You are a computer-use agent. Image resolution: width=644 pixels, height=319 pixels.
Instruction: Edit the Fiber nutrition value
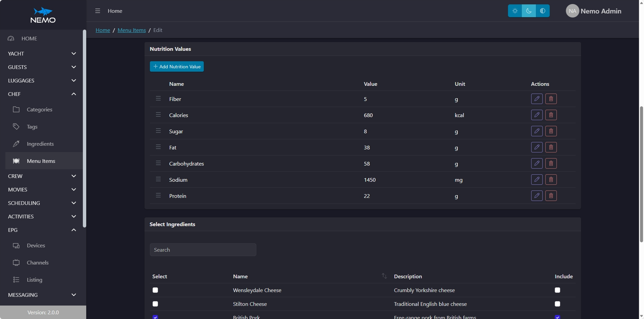[x=537, y=99]
